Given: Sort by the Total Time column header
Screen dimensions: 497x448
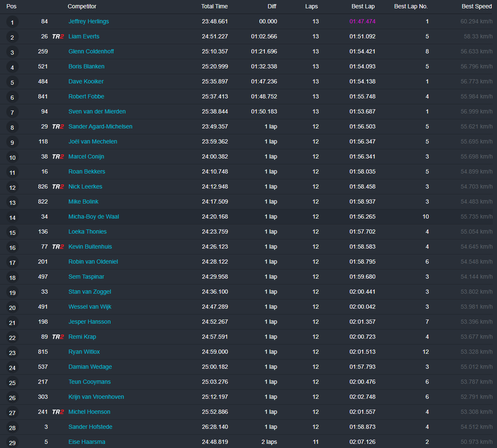Looking at the screenshot, I should coord(215,6).
